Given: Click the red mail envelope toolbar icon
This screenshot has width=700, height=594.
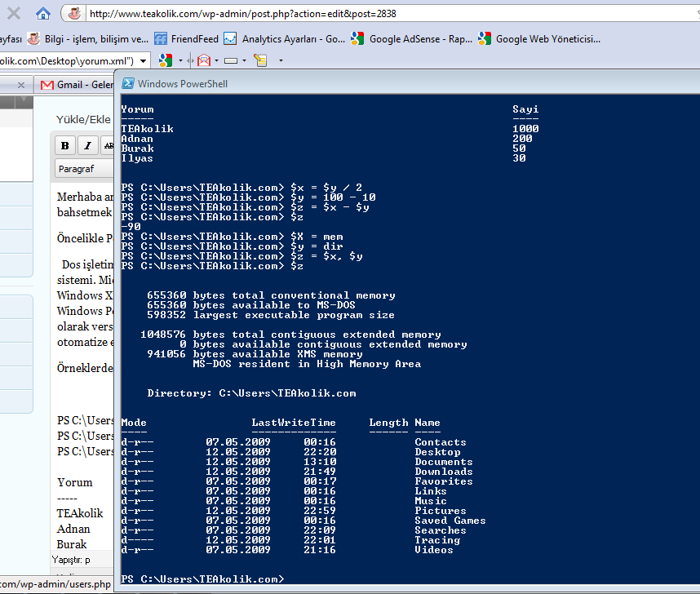Looking at the screenshot, I should point(204,60).
